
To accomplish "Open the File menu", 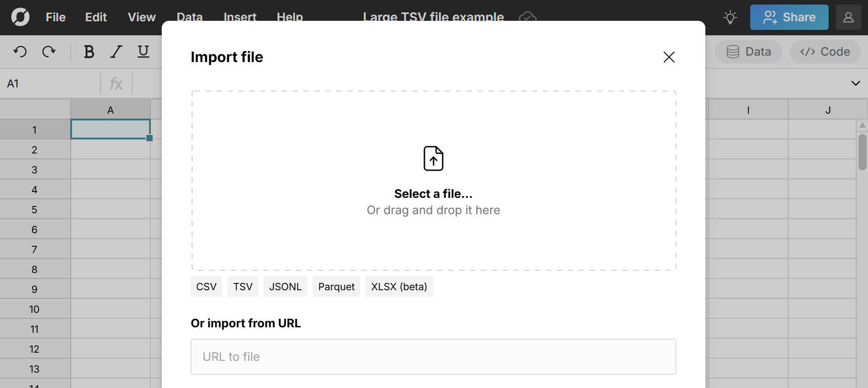I will click(x=56, y=17).
